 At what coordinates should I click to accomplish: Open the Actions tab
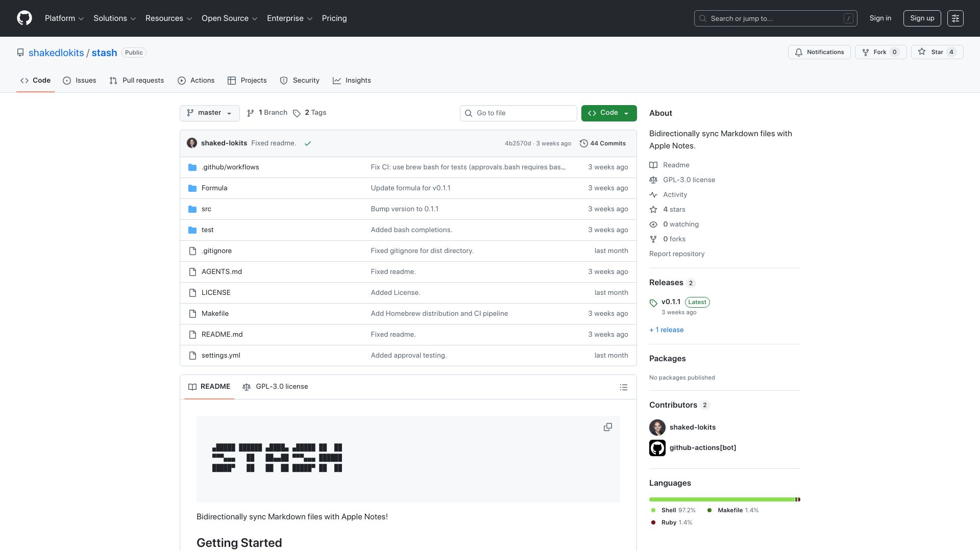coord(196,81)
